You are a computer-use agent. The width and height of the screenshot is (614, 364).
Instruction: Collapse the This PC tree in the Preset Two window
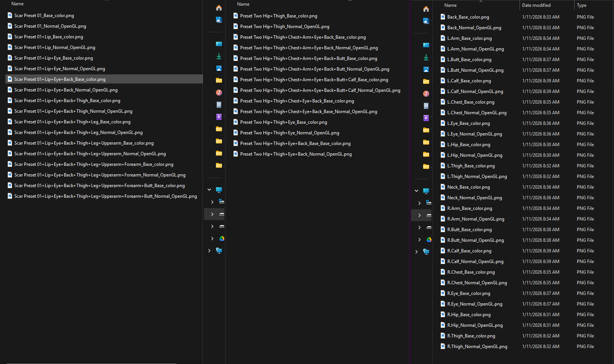[x=209, y=189]
